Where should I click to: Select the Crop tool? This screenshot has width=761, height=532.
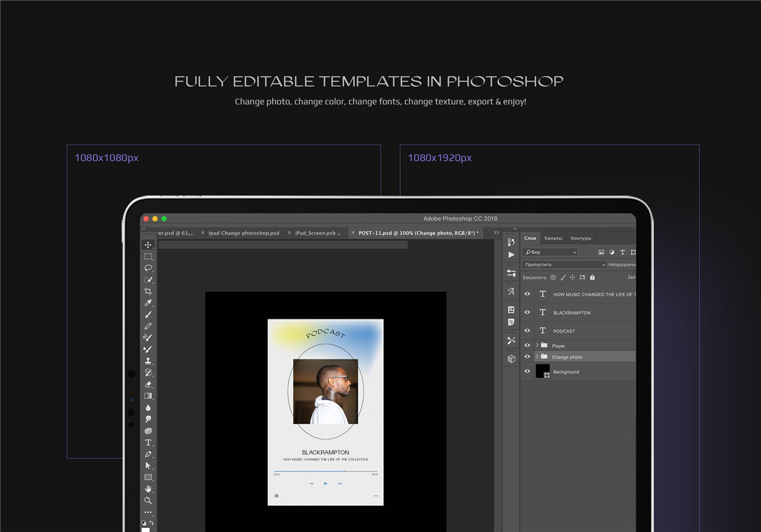(x=149, y=291)
